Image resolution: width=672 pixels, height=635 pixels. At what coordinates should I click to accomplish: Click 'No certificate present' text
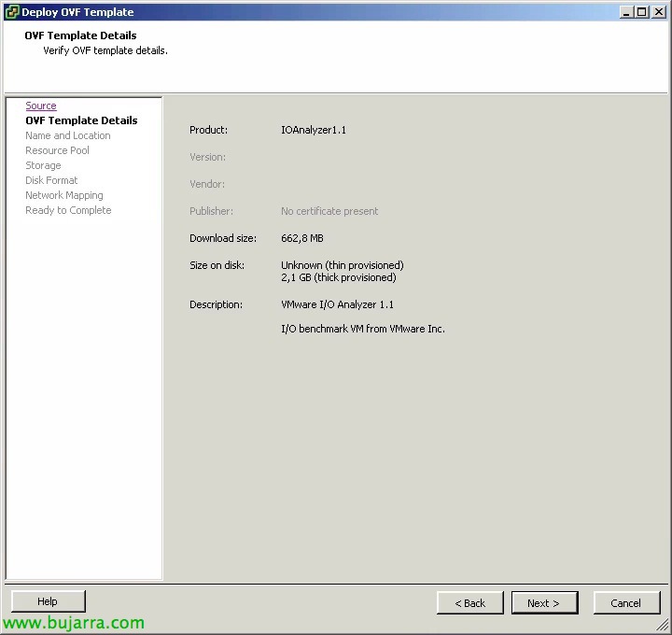(329, 211)
